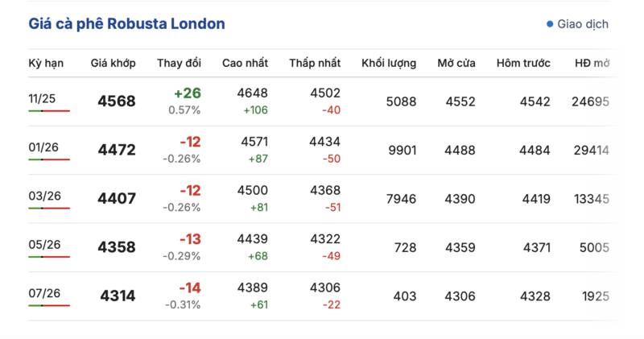Click the blue dot beside Giao dịch
The height and width of the screenshot is (339, 644).
[550, 24]
